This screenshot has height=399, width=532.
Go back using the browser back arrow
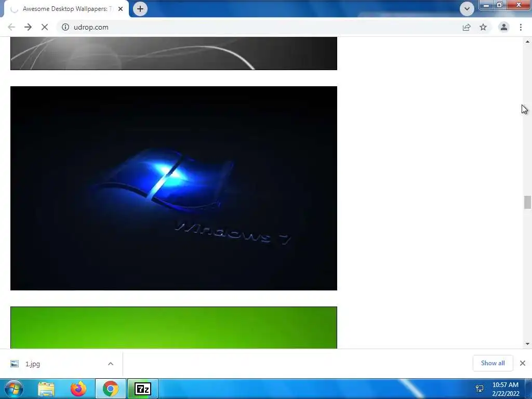tap(11, 27)
